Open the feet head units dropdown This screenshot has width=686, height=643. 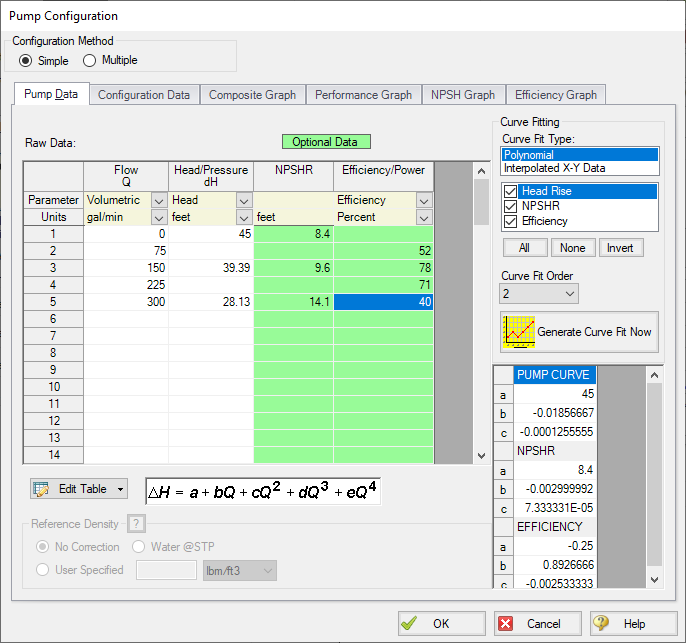pyautogui.click(x=244, y=217)
